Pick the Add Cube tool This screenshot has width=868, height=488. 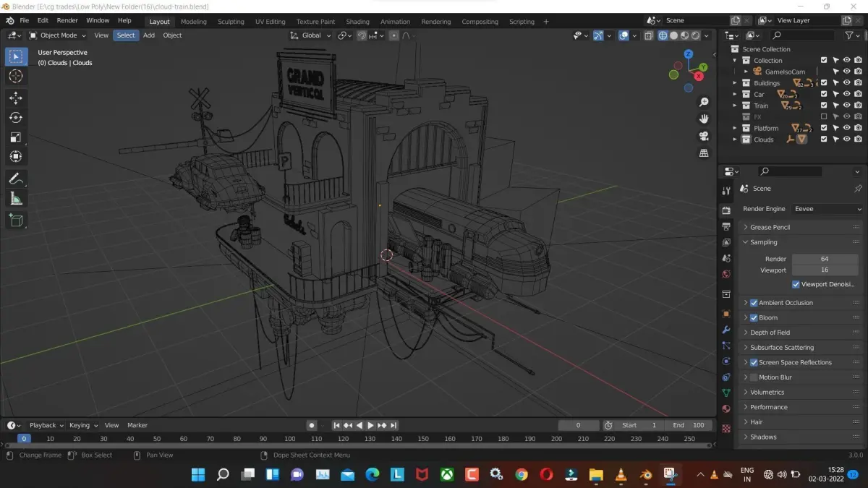[15, 220]
